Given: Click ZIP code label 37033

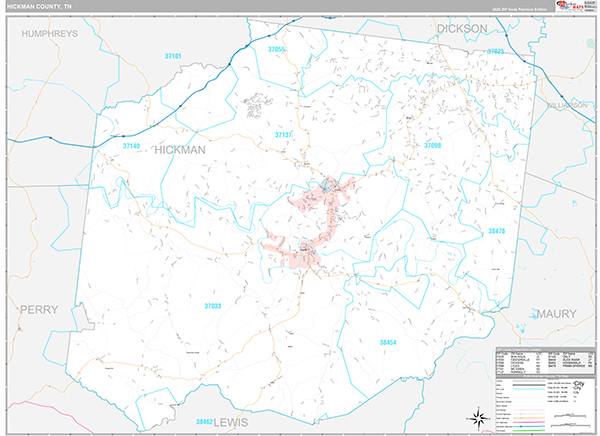Looking at the screenshot, I should (x=213, y=306).
